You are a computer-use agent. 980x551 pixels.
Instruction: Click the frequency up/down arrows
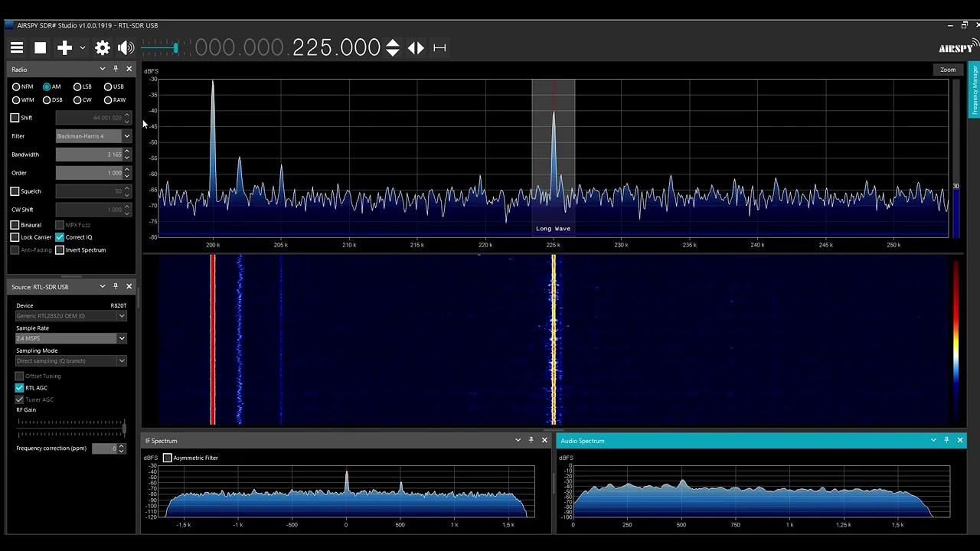point(392,47)
